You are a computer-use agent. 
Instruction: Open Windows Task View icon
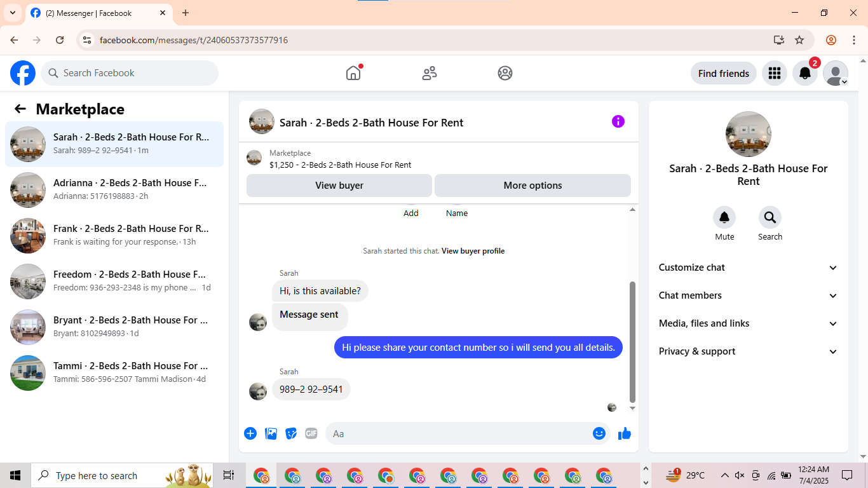tap(229, 475)
